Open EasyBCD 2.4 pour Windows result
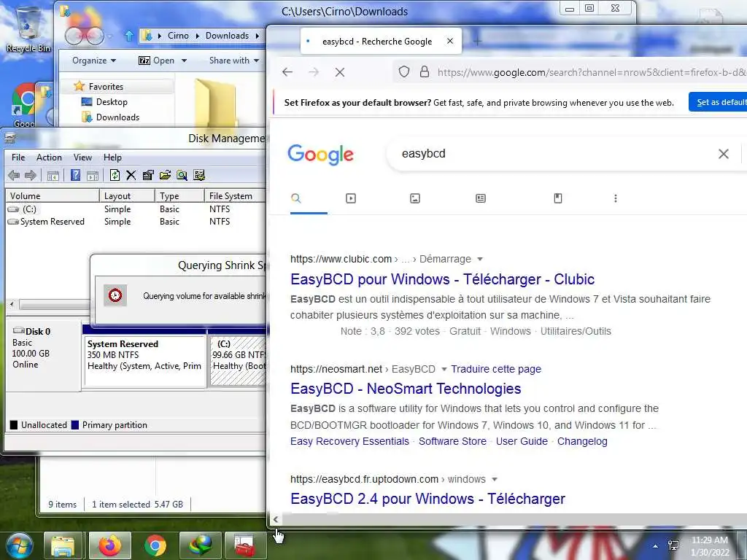The image size is (747, 560). [427, 499]
